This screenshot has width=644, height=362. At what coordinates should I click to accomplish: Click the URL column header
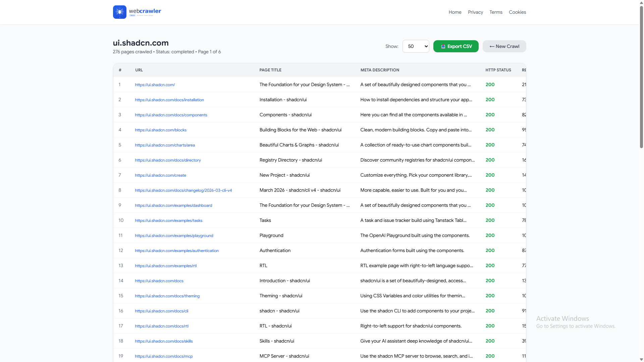click(139, 70)
